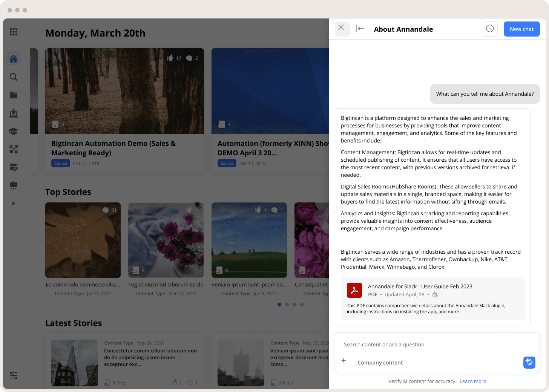Open the apps grid menu icon
This screenshot has height=392, width=549.
tap(14, 32)
